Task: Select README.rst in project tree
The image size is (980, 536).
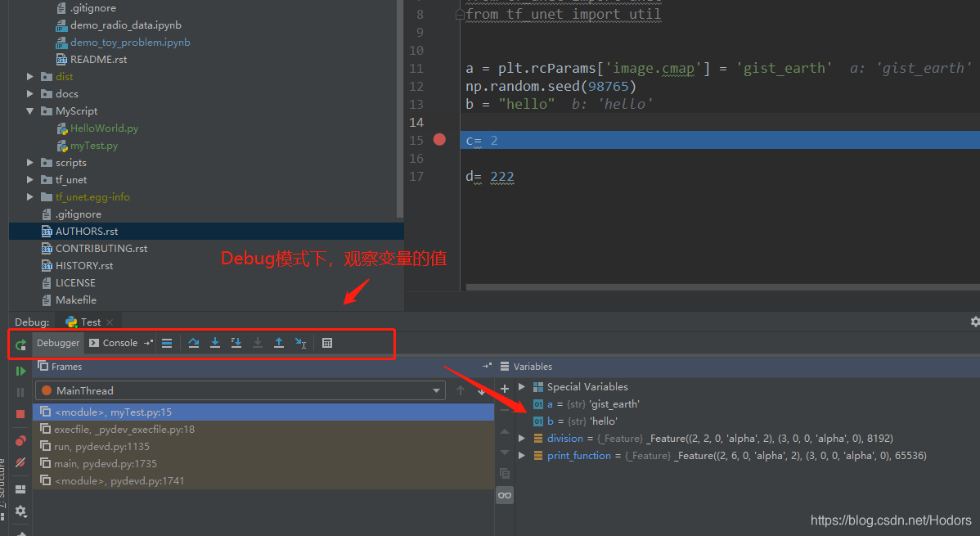Action: click(x=98, y=60)
